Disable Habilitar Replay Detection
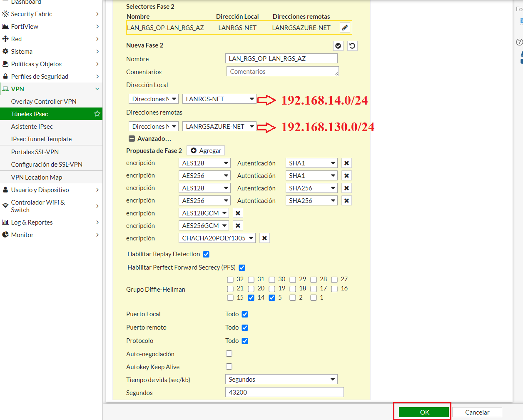Viewport: 523px width, 420px height. point(206,254)
